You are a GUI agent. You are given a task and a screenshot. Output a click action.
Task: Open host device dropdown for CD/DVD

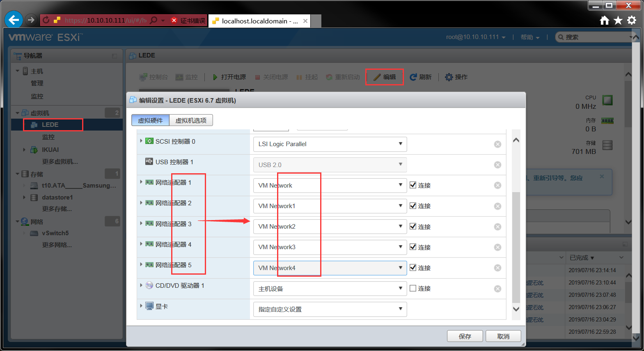[x=330, y=289]
